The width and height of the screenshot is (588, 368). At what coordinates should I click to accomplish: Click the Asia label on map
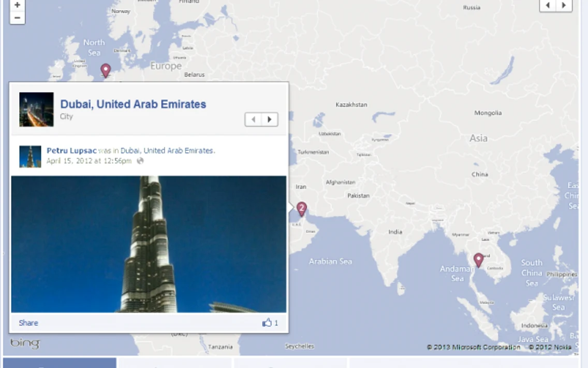[x=478, y=138]
